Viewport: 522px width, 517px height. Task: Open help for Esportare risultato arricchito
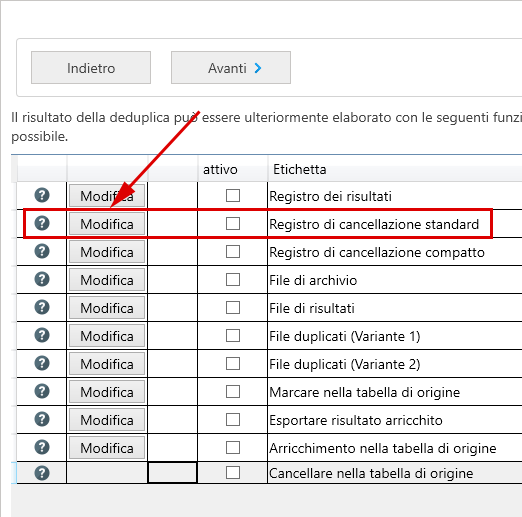pyautogui.click(x=42, y=419)
